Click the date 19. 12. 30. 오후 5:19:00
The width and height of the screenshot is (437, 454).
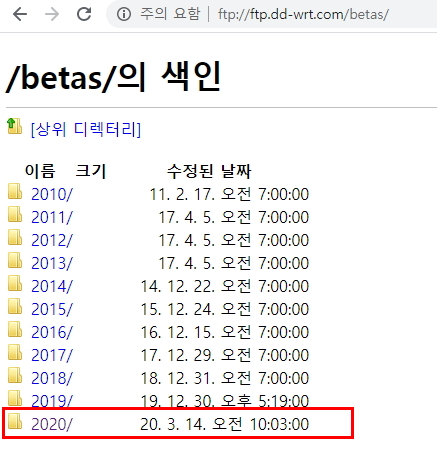click(225, 401)
